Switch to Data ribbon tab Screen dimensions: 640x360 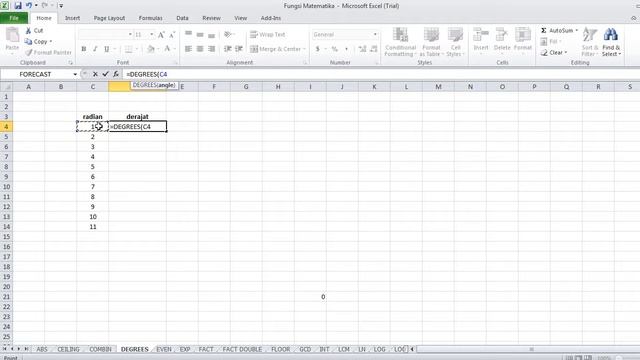point(182,18)
